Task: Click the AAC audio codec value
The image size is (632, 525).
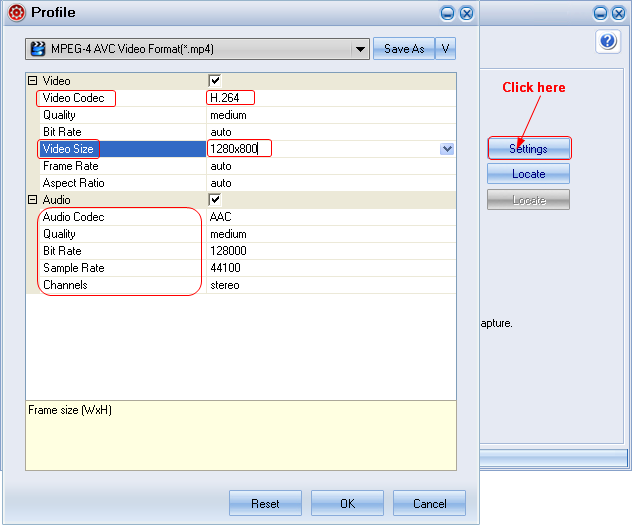Action: coord(220,217)
